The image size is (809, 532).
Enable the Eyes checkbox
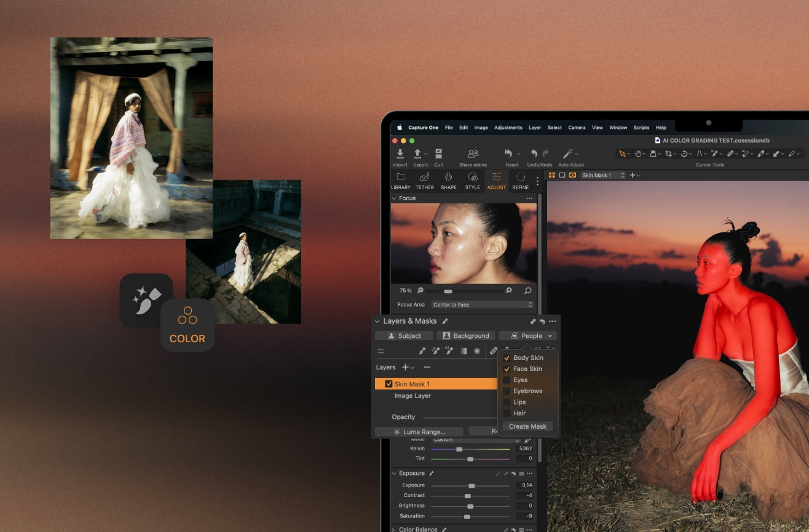pyautogui.click(x=507, y=380)
